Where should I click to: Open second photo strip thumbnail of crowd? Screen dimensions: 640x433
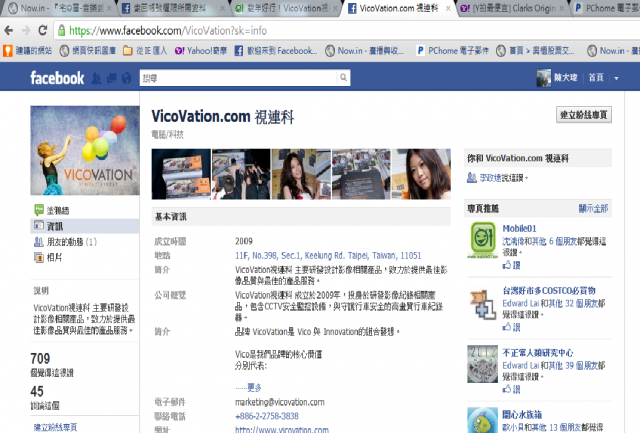(241, 174)
